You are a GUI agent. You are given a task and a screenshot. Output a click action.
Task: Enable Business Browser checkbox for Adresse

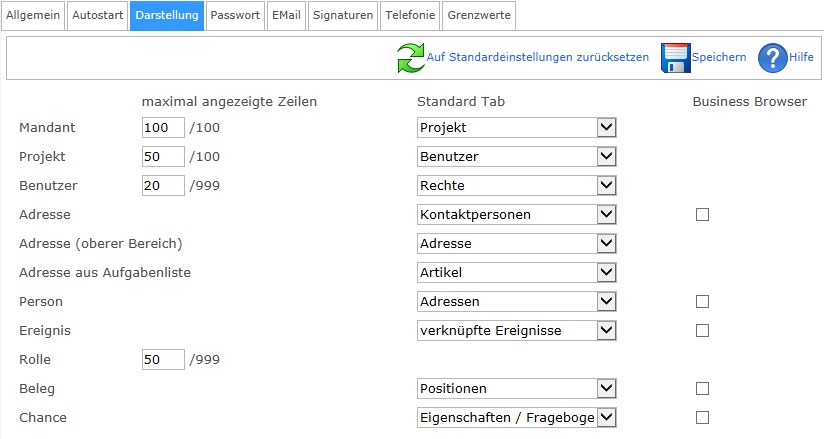click(702, 214)
